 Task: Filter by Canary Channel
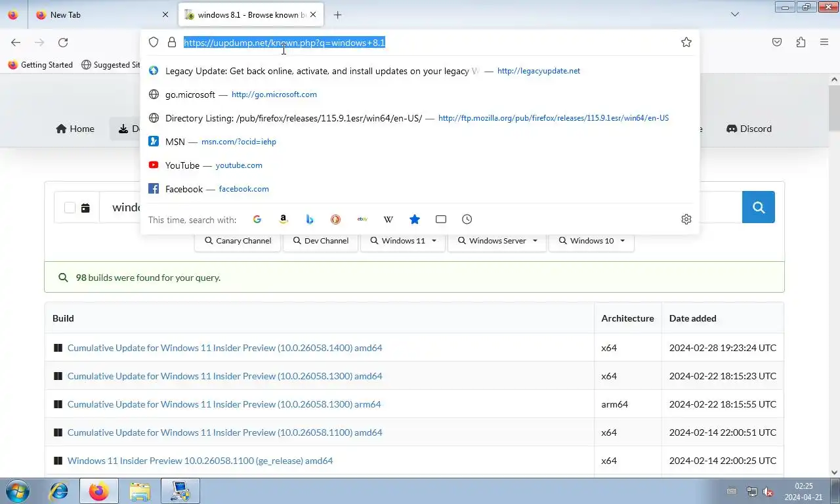pyautogui.click(x=238, y=241)
